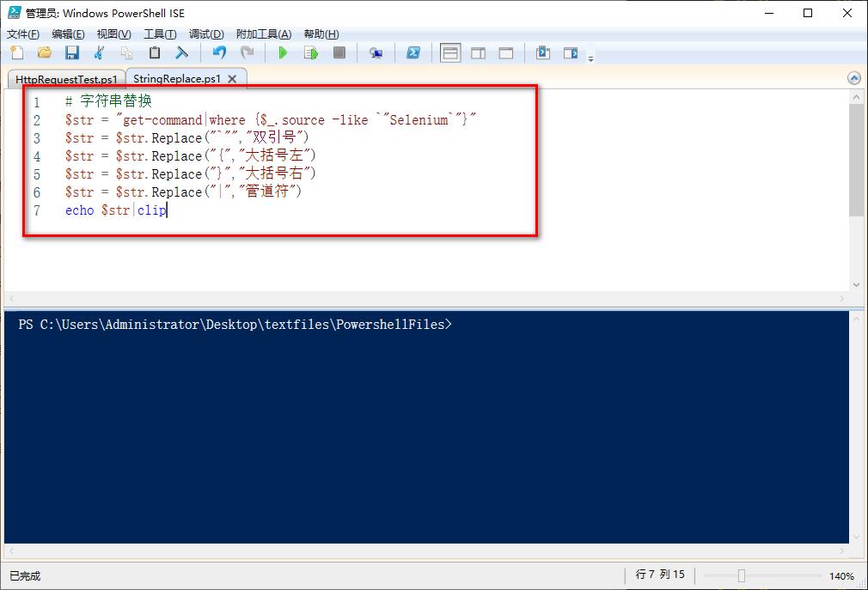The image size is (868, 590).
Task: Open the 附加工具(A) menu
Action: [264, 34]
